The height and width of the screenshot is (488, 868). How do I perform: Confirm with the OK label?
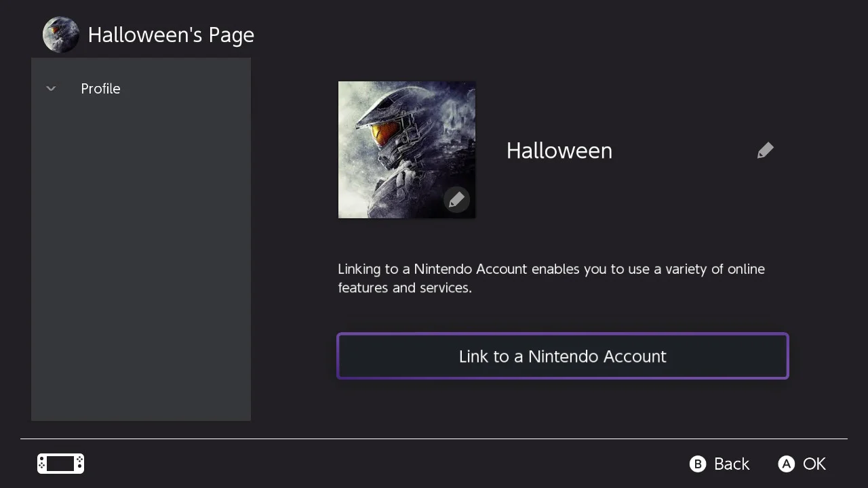(x=814, y=464)
